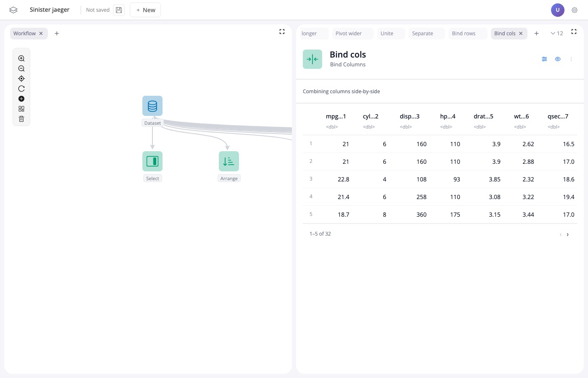Click the center/fit view crosshair icon
Viewport: 588px width, 378px height.
click(21, 78)
